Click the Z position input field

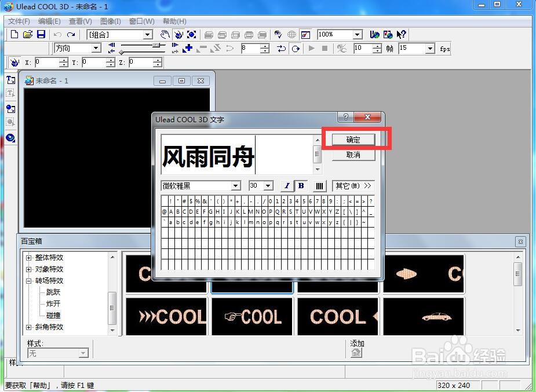[x=140, y=62]
